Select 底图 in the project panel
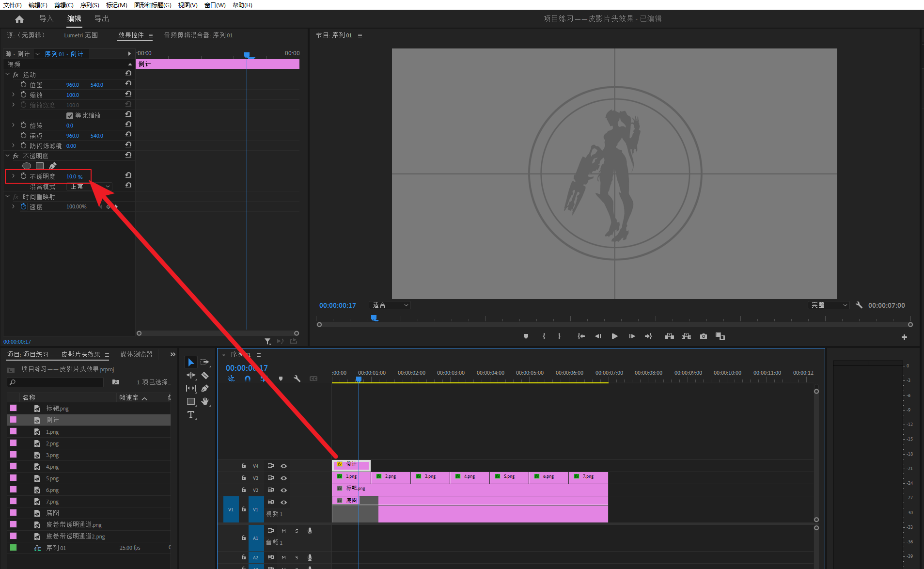 tap(53, 513)
